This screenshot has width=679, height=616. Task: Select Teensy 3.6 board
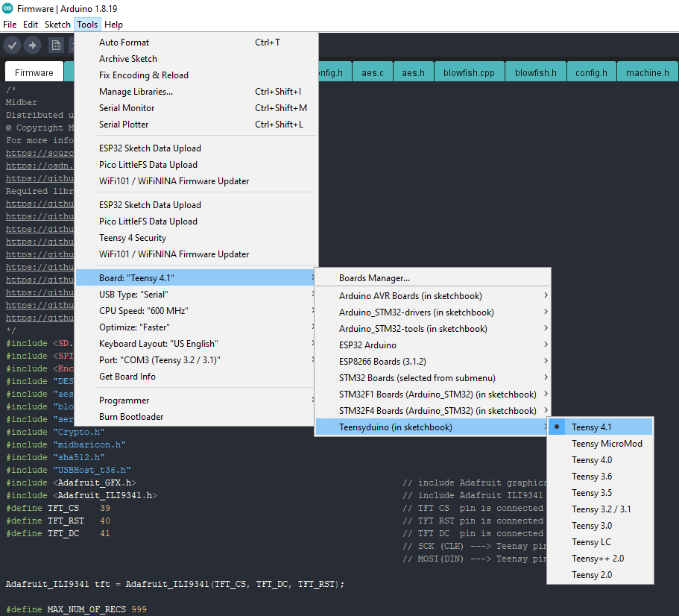(x=600, y=477)
